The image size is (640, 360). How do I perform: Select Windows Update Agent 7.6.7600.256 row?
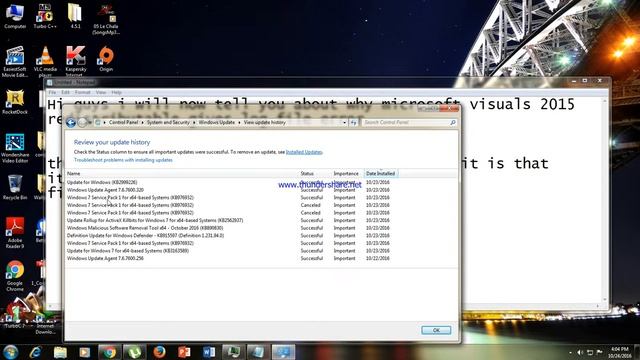[229, 258]
